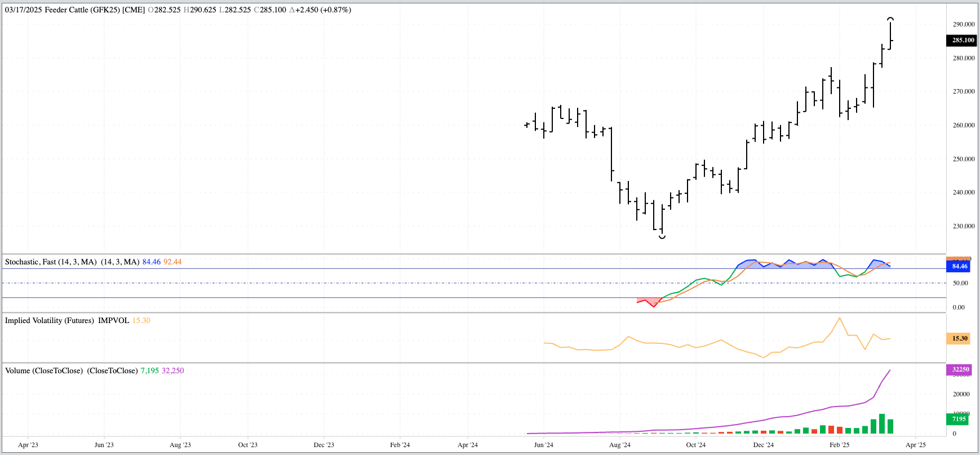Select the blue 84.46 stochastic axis badge
Screen dimensions: 980x455
click(x=959, y=266)
